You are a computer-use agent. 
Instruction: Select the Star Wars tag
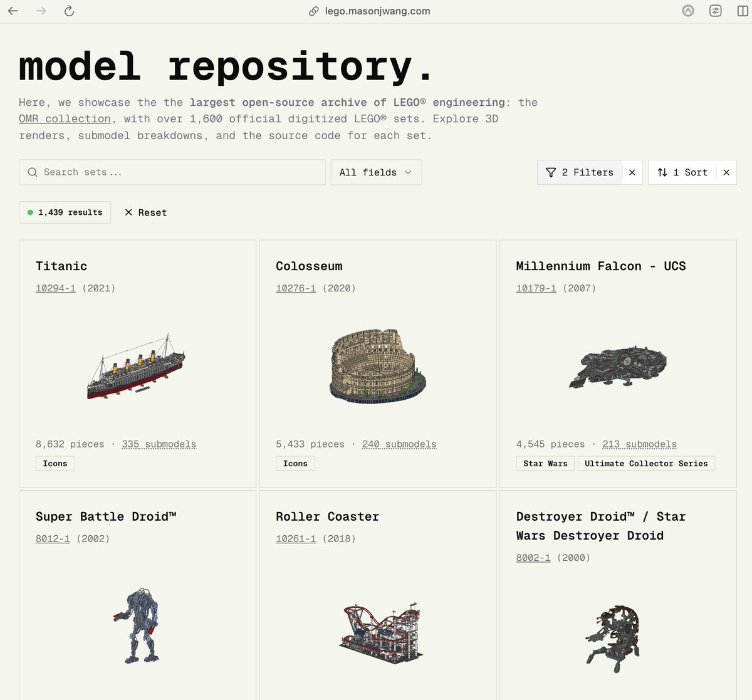click(545, 464)
